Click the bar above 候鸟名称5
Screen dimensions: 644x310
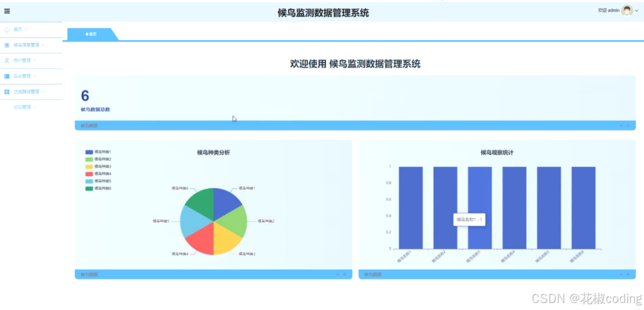(x=549, y=208)
